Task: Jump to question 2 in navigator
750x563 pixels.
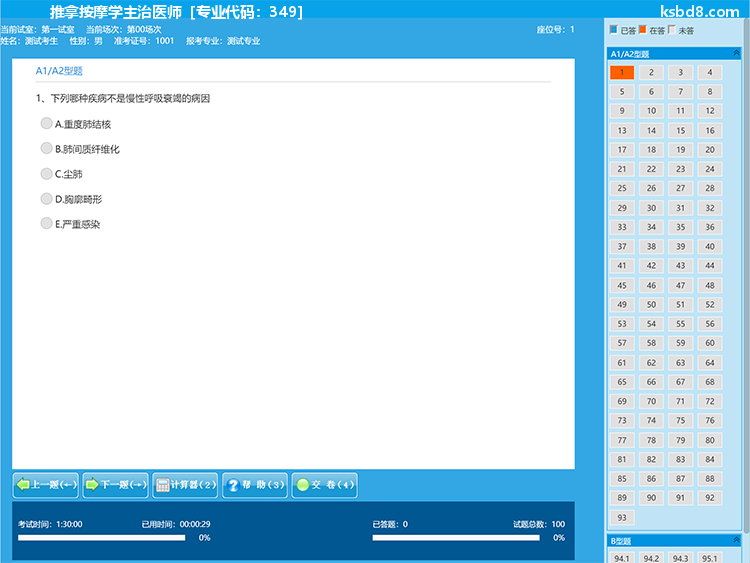Action: (x=651, y=72)
